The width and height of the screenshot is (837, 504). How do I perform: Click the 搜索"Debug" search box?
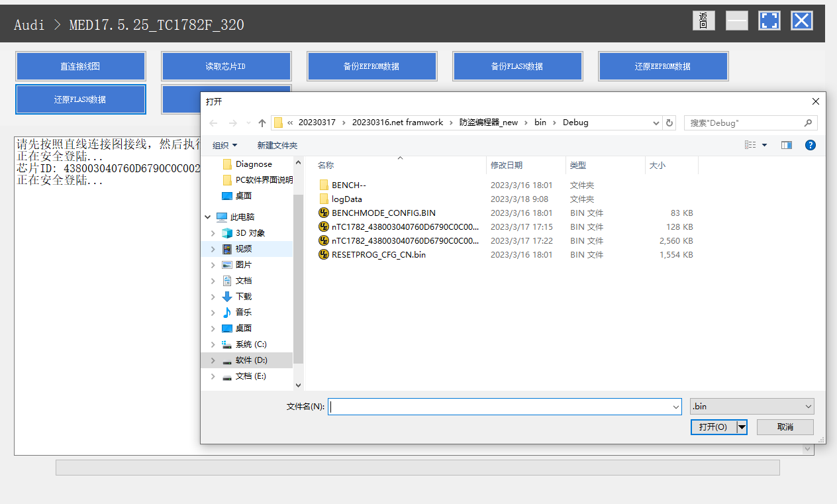point(751,123)
